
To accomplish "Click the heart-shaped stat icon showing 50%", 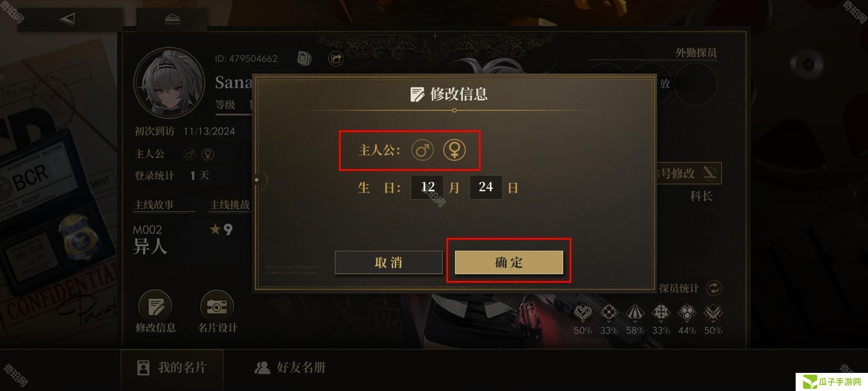I will (x=583, y=313).
